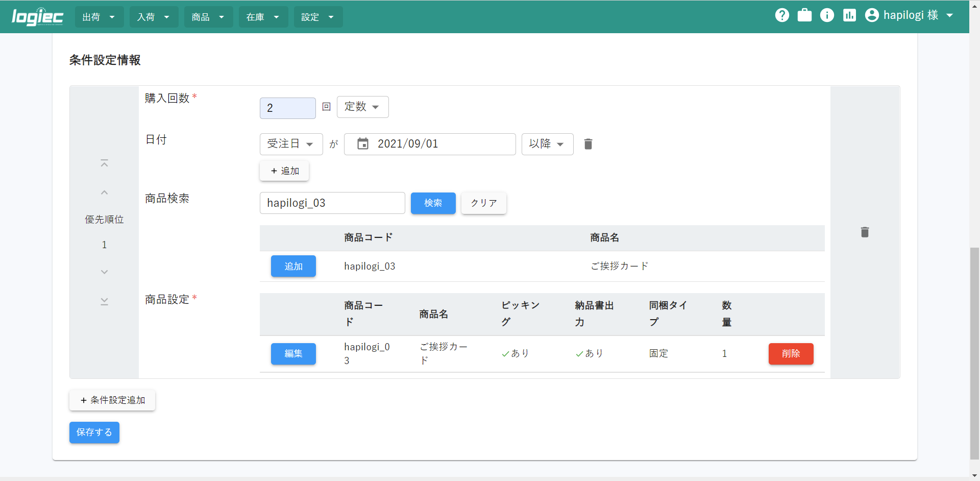Delete the date condition with trash icon
Viewport: 980px width, 481px height.
click(x=588, y=144)
